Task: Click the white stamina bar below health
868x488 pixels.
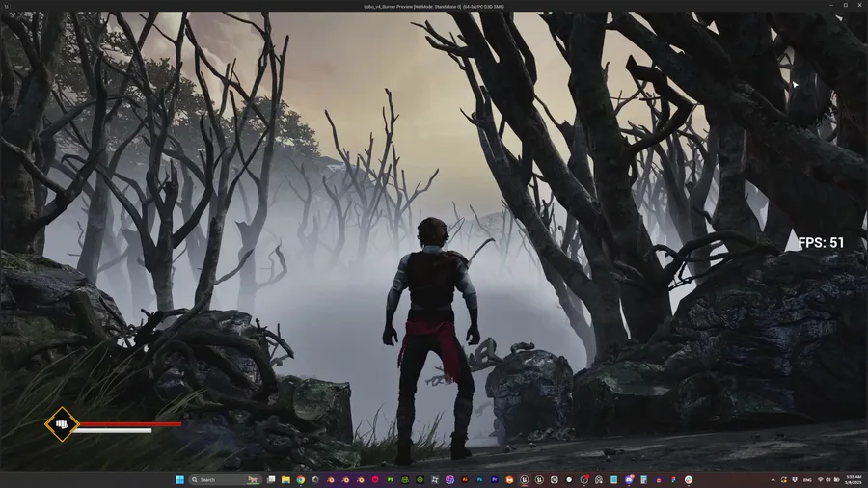Action: [113, 430]
